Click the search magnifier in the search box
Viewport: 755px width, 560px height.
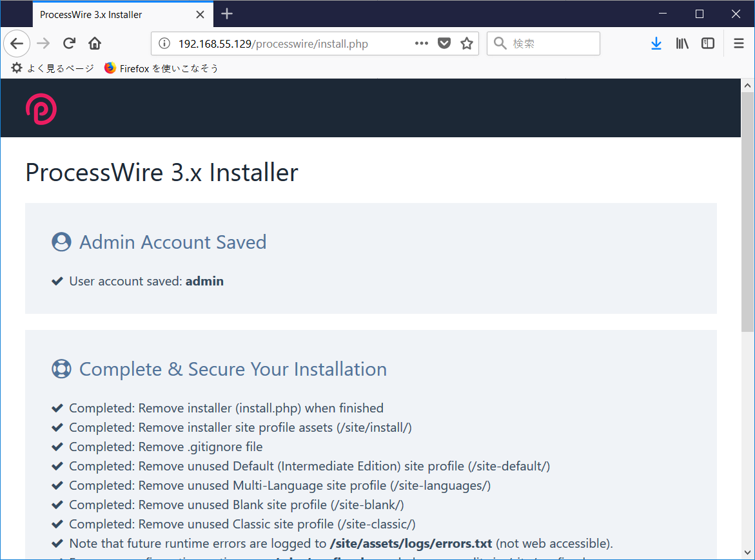pyautogui.click(x=500, y=43)
